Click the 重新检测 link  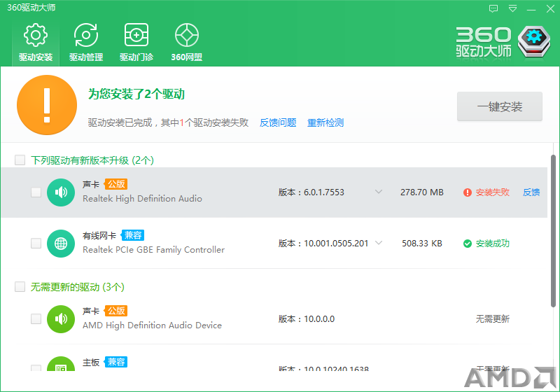325,122
